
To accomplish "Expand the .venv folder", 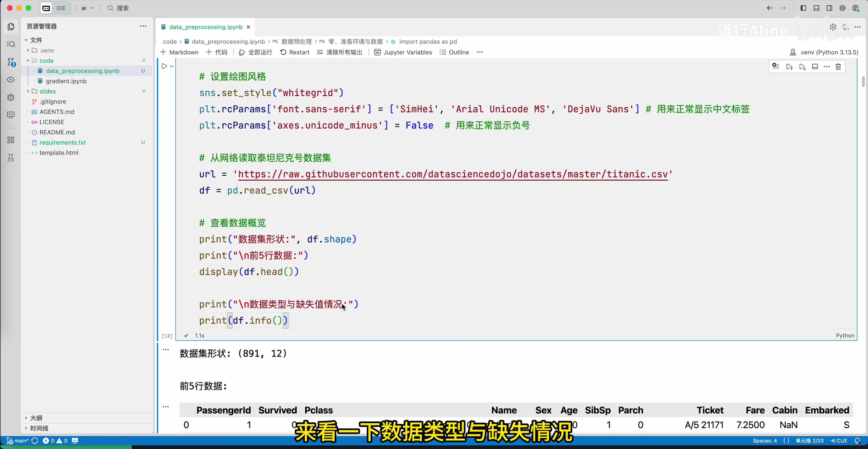I will [28, 50].
